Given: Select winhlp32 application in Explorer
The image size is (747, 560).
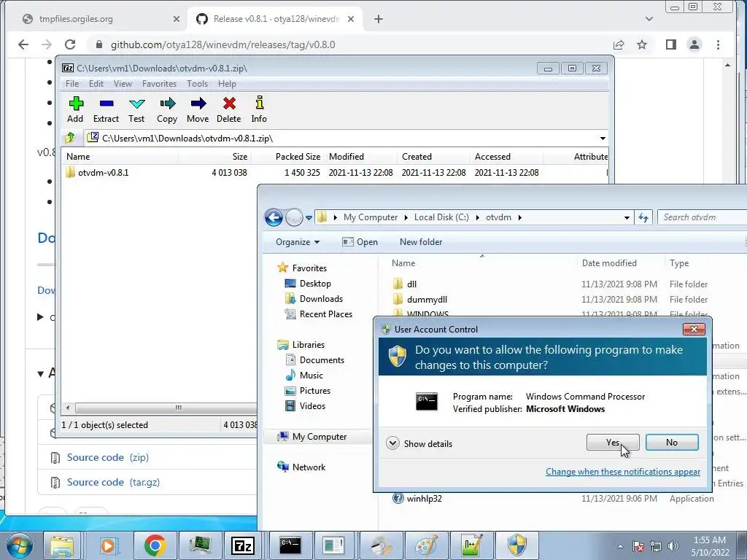Looking at the screenshot, I should click(424, 499).
